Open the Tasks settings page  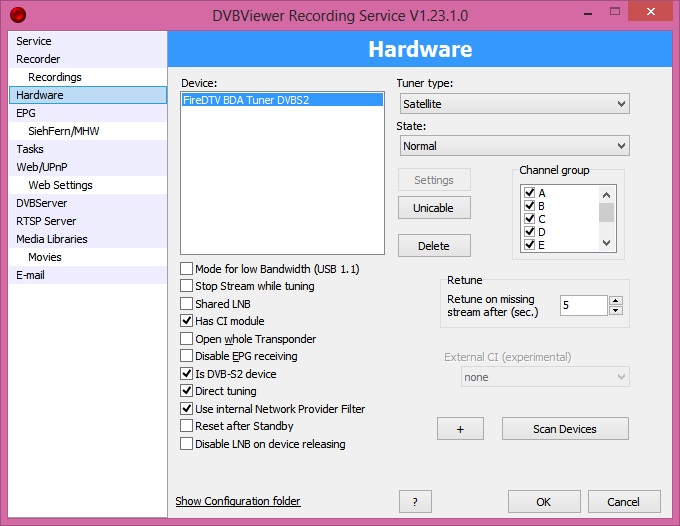88,149
